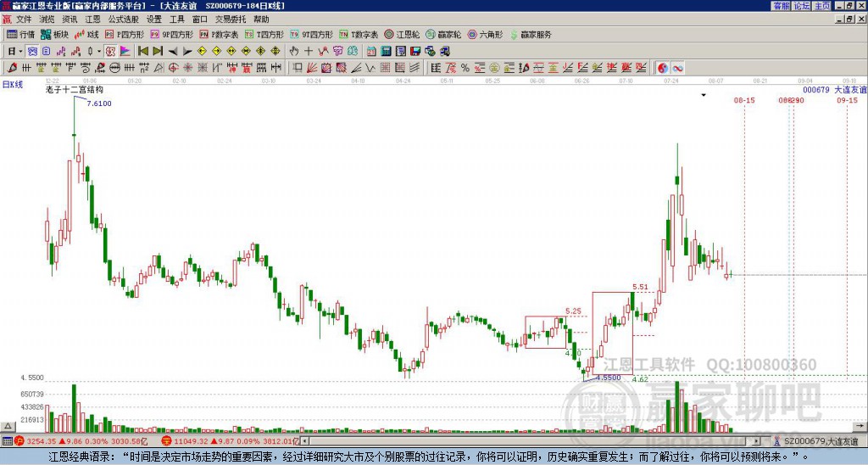Click the save floppy disk icon
The width and height of the screenshot is (868, 465).
click(415, 52)
